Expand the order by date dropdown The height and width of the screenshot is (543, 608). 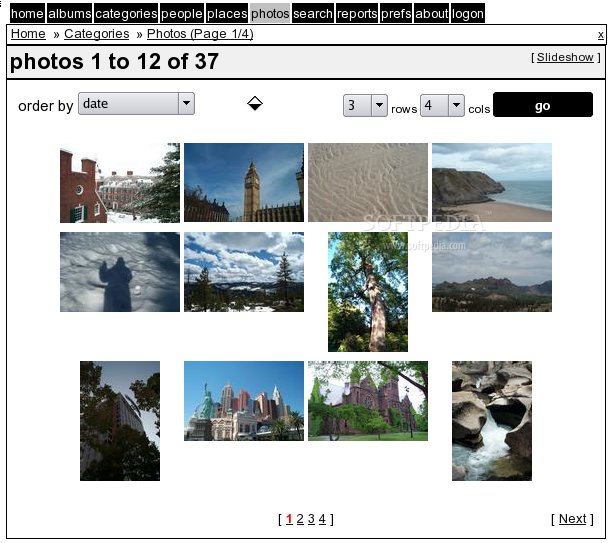(x=136, y=104)
